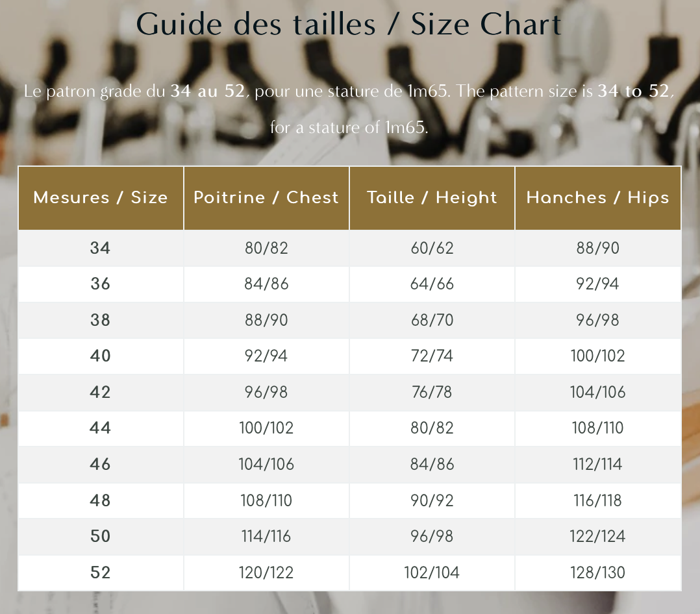This screenshot has height=614, width=700.
Task: Click hips value 128/130 in the last row
Action: pos(597,572)
